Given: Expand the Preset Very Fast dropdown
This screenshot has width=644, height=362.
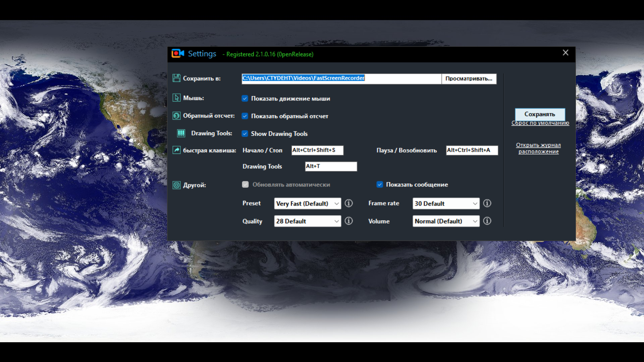Looking at the screenshot, I should (307, 203).
